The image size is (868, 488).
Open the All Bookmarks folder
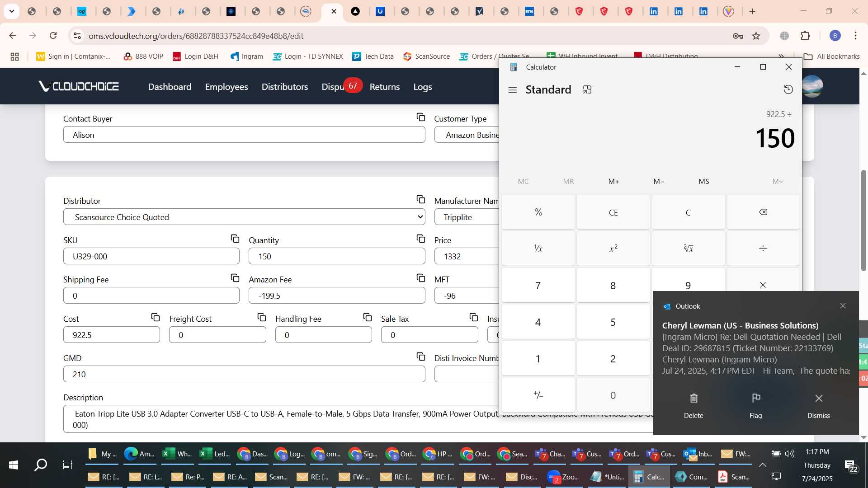click(832, 56)
